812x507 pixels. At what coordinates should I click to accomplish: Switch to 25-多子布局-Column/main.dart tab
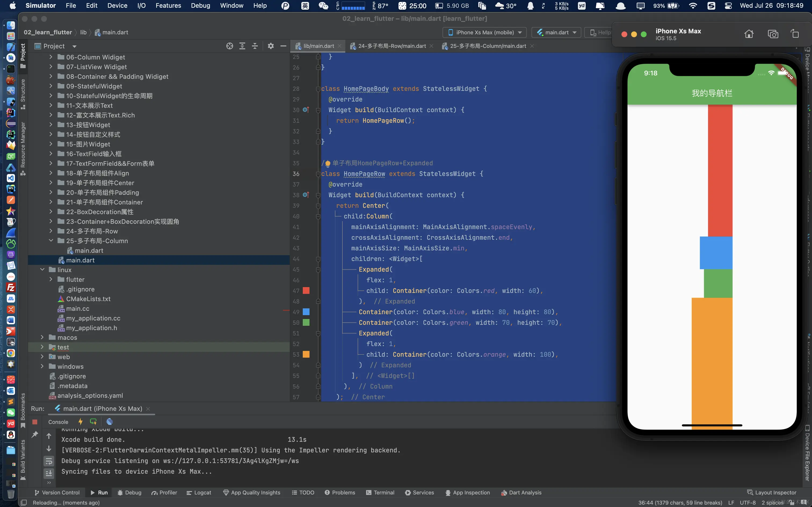(488, 46)
